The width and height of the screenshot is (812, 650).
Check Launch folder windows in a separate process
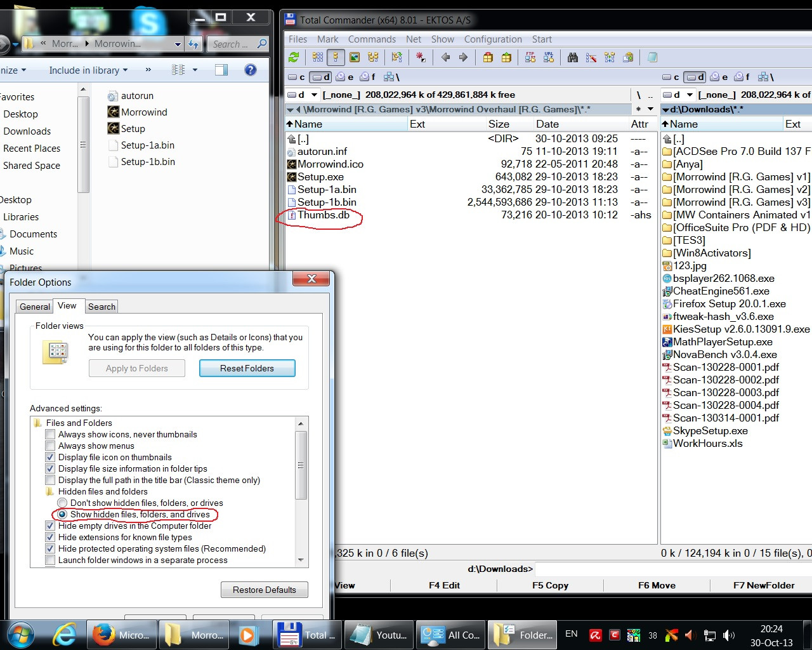(x=50, y=560)
